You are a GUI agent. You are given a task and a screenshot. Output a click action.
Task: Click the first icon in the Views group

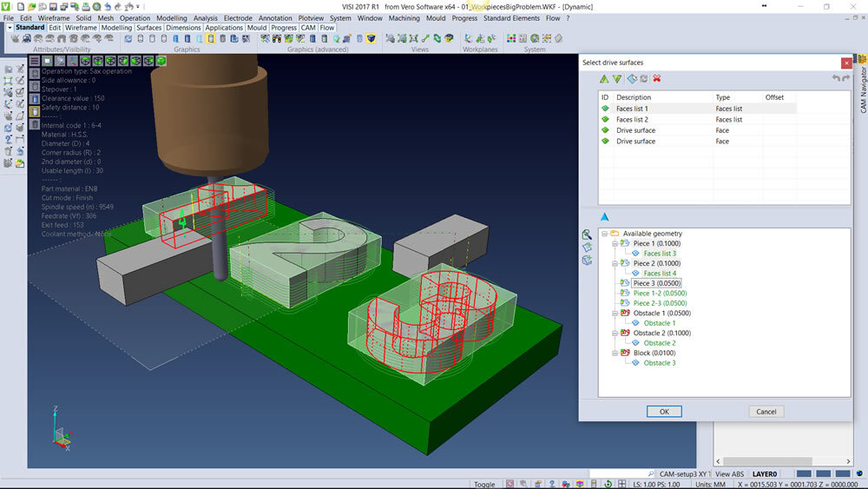pos(391,38)
